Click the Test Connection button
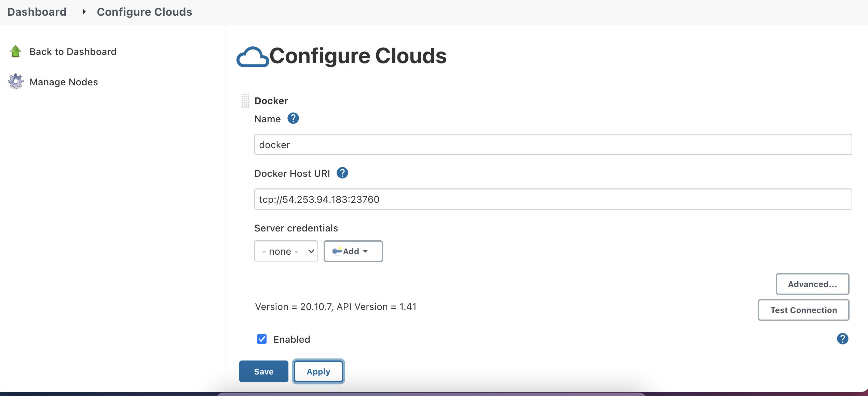Viewport: 868px width, 396px height. 803,310
